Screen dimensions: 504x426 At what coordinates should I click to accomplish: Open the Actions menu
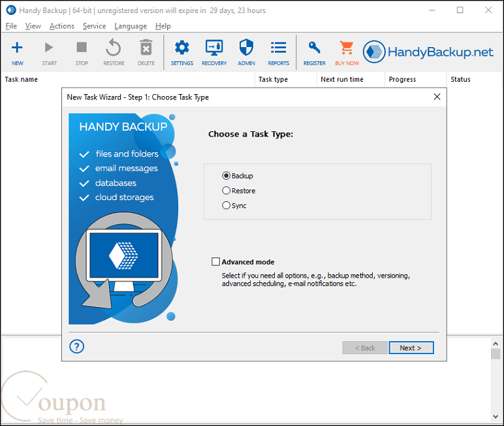tap(62, 26)
